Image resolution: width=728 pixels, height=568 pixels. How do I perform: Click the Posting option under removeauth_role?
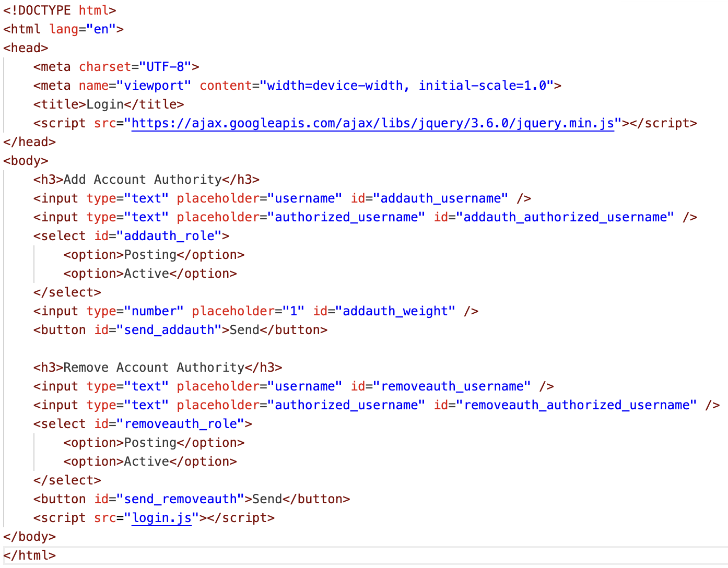[x=150, y=443]
